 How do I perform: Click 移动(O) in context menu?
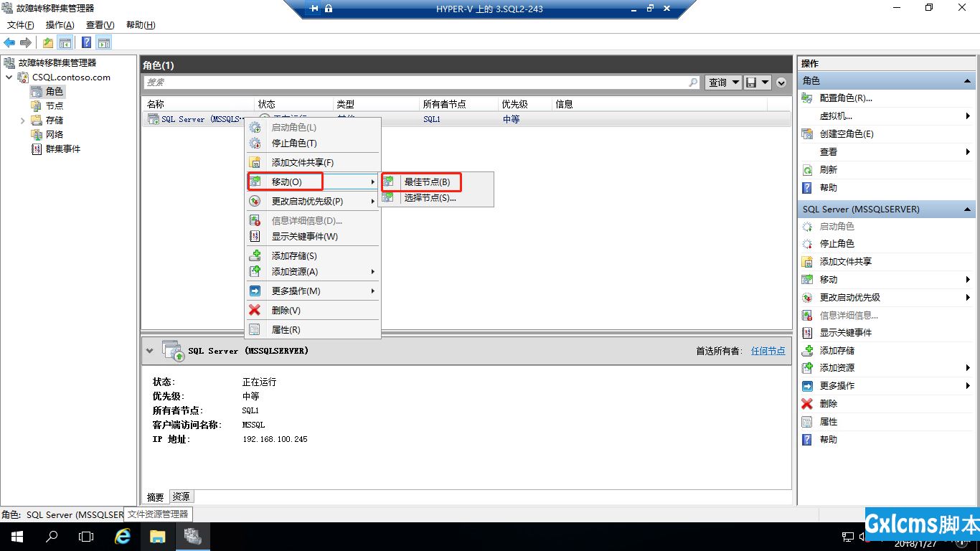(313, 182)
